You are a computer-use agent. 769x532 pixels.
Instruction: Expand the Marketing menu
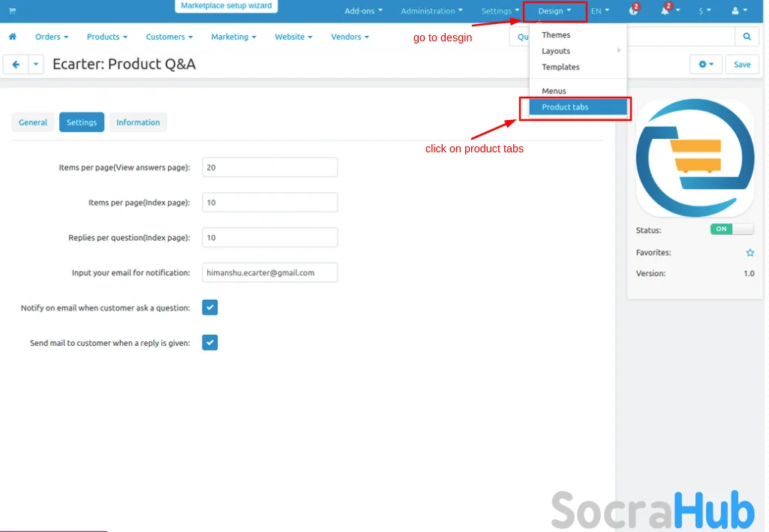coord(233,37)
